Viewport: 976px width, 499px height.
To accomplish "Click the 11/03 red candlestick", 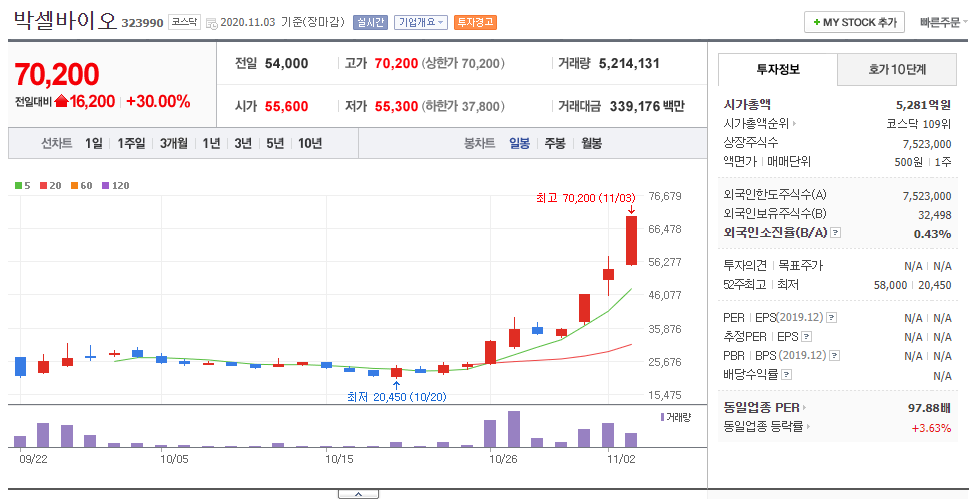I will pos(631,241).
